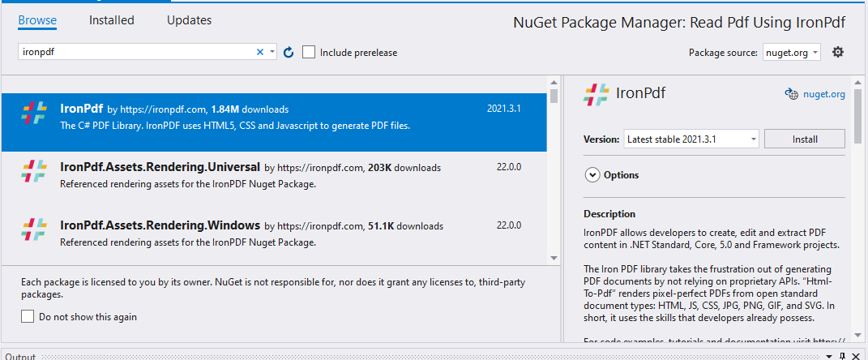The image size is (868, 360).
Task: Clear the search box with X icon
Action: [260, 52]
